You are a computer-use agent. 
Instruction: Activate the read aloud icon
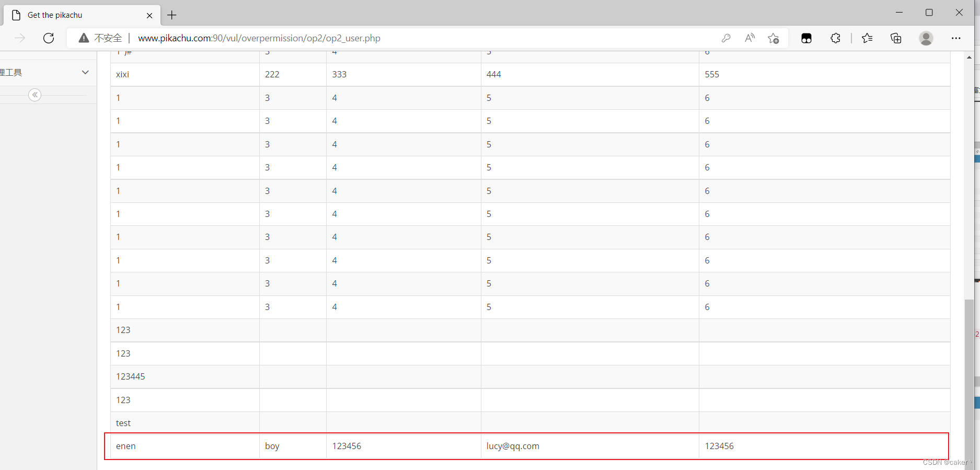click(x=750, y=38)
